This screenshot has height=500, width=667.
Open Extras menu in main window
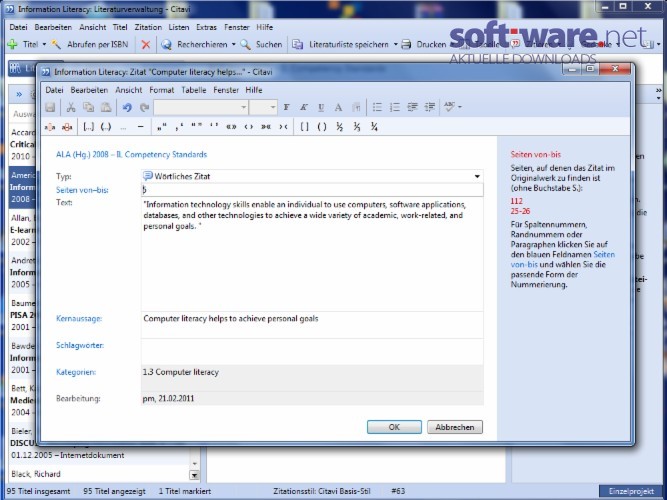[206, 27]
